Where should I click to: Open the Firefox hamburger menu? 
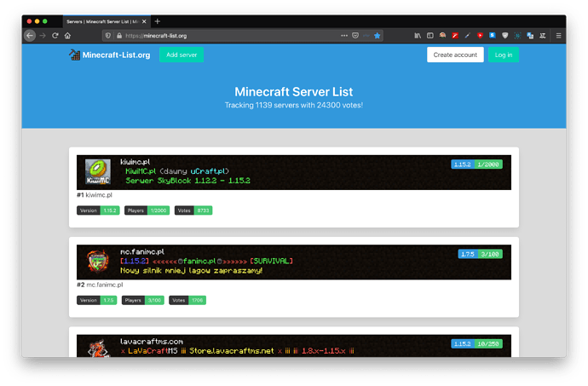558,36
